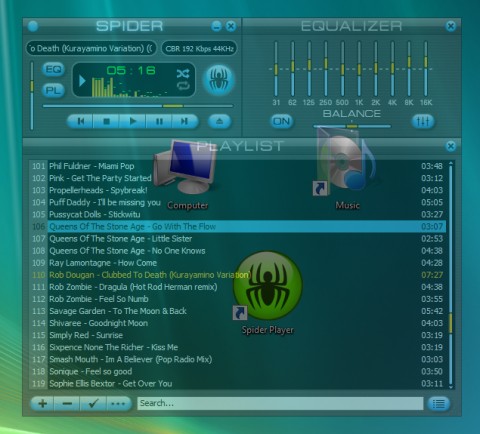The image size is (480, 434).
Task: Open the playlist more options (…) button
Action: point(119,404)
